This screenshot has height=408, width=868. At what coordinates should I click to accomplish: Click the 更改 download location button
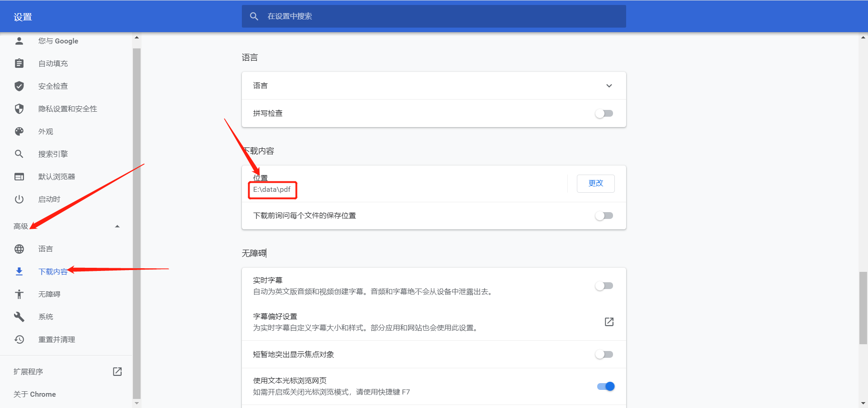pos(595,183)
